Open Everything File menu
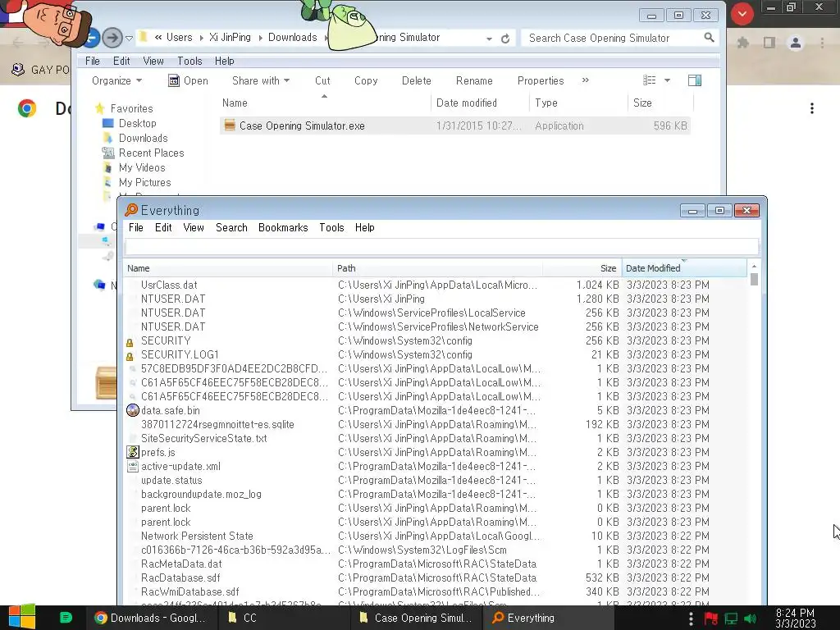The image size is (840, 630). pyautogui.click(x=136, y=228)
